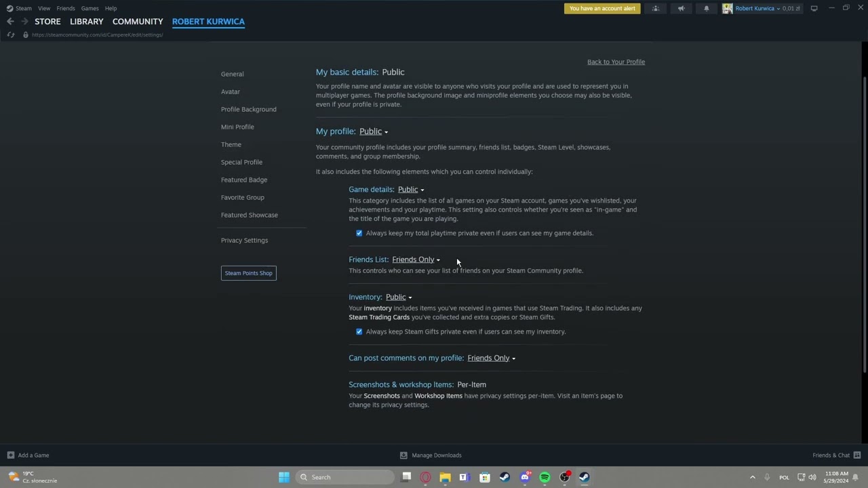Open 'Can post comments on my profile' dropdown
The image size is (868, 488).
(x=491, y=358)
